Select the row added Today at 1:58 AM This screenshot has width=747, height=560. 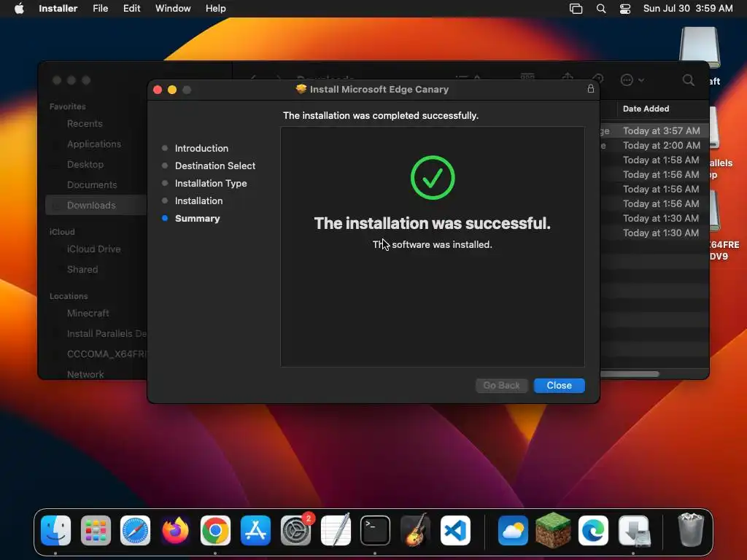654,160
